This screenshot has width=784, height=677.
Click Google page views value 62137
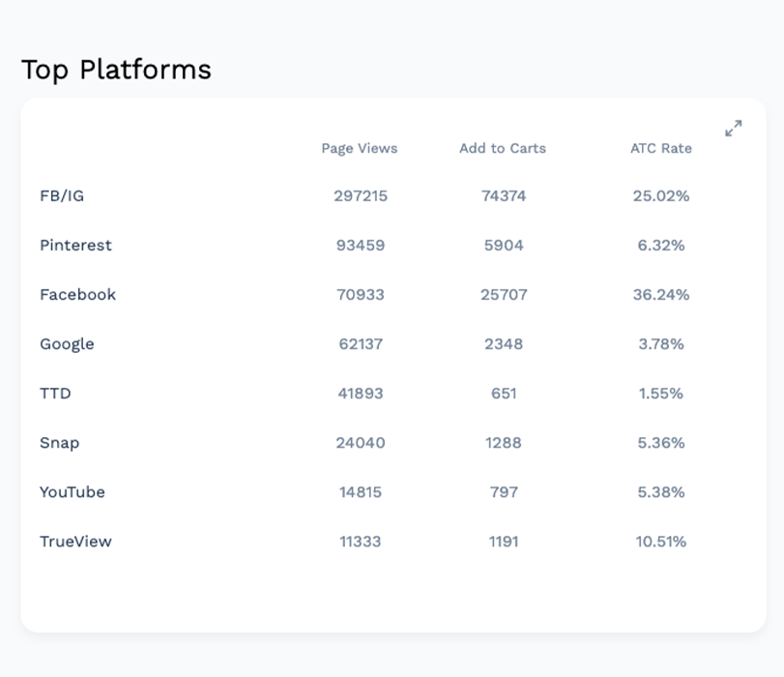coord(361,343)
